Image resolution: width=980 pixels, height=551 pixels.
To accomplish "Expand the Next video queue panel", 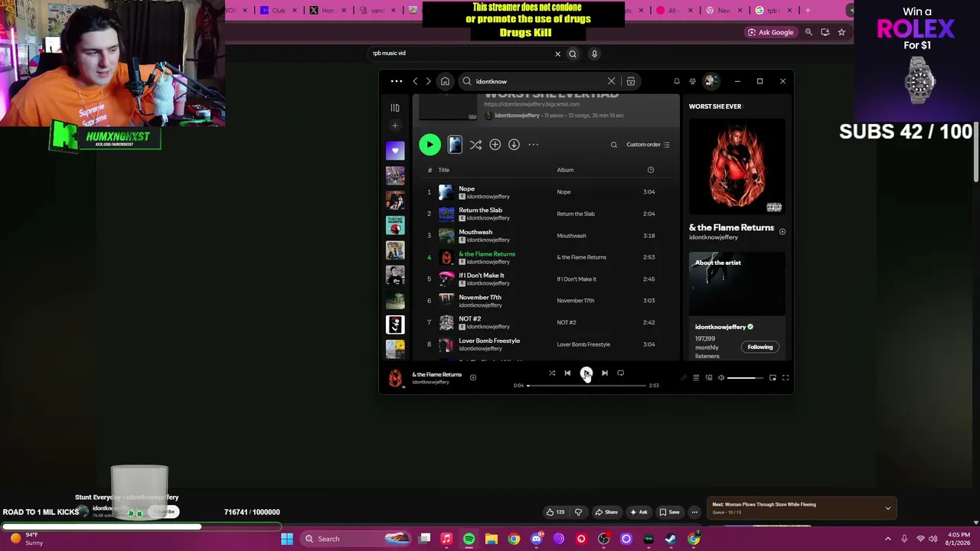I will pos(888,508).
